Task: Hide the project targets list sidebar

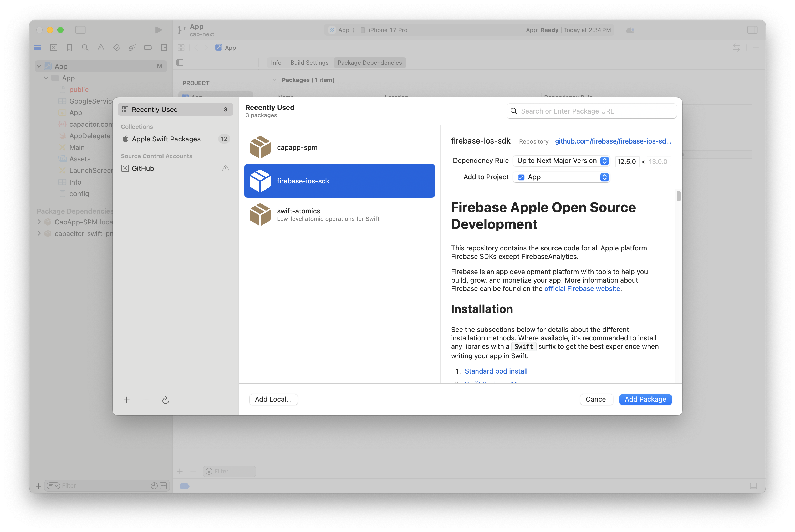Action: tap(180, 63)
